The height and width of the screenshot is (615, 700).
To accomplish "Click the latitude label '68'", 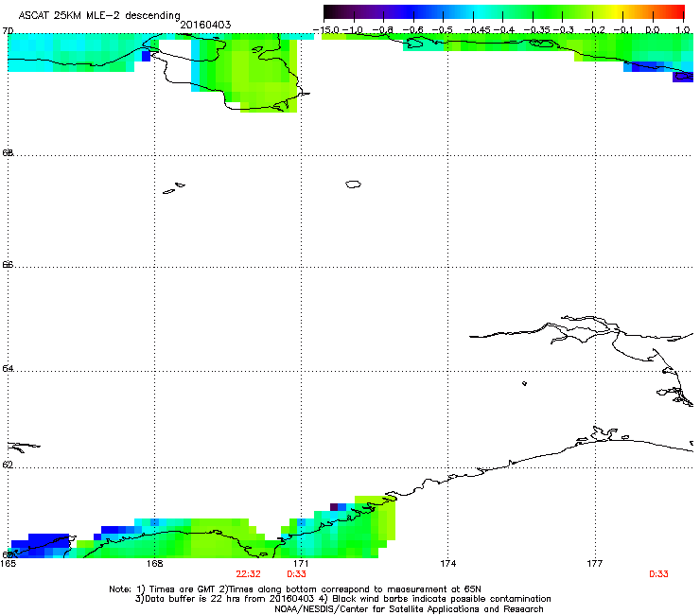I will point(8,152).
